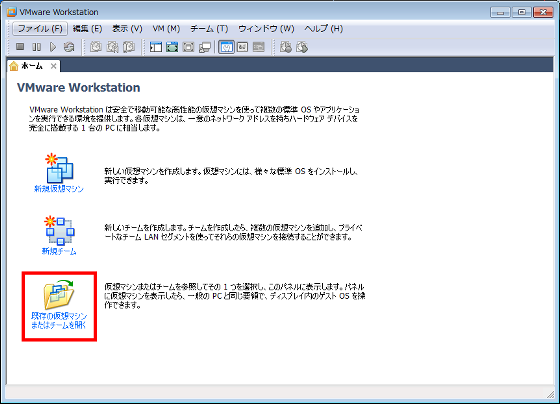Open the 表示 (V) menu
The height and width of the screenshot is (404, 560).
127,29
